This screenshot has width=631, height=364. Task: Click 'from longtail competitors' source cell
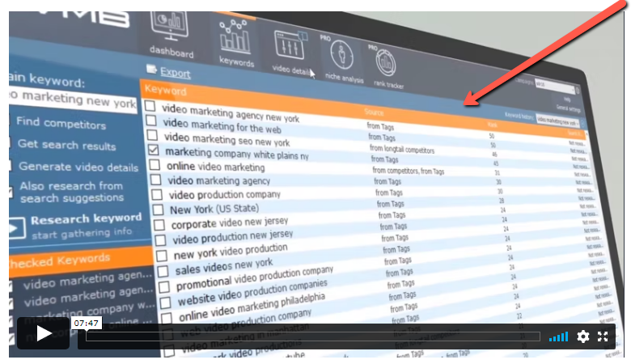point(402,150)
